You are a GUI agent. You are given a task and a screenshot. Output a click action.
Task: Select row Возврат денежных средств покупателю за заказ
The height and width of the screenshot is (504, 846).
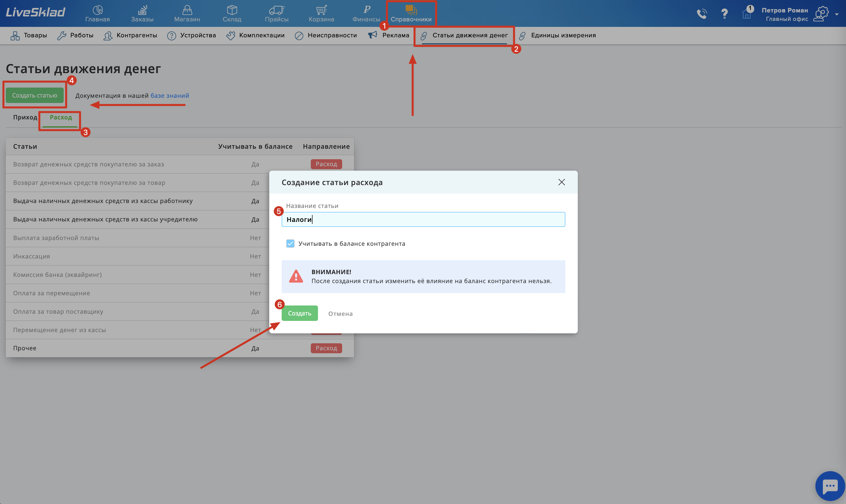point(180,164)
